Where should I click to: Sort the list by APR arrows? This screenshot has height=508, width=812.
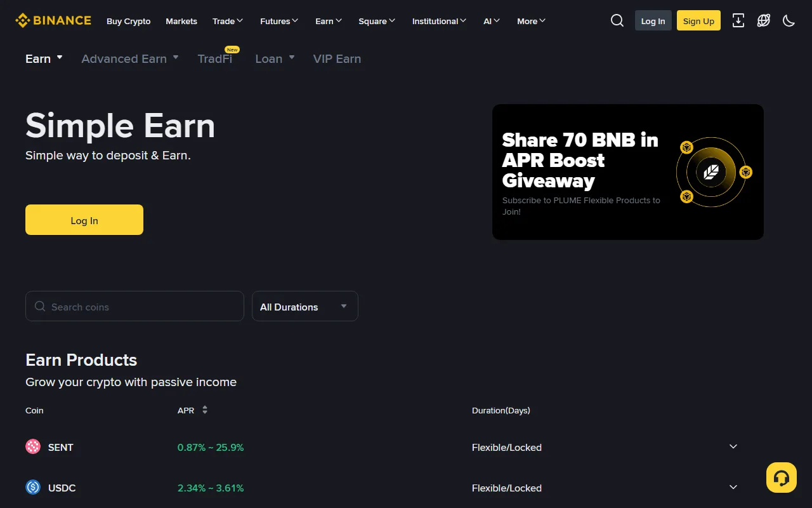[x=205, y=410]
